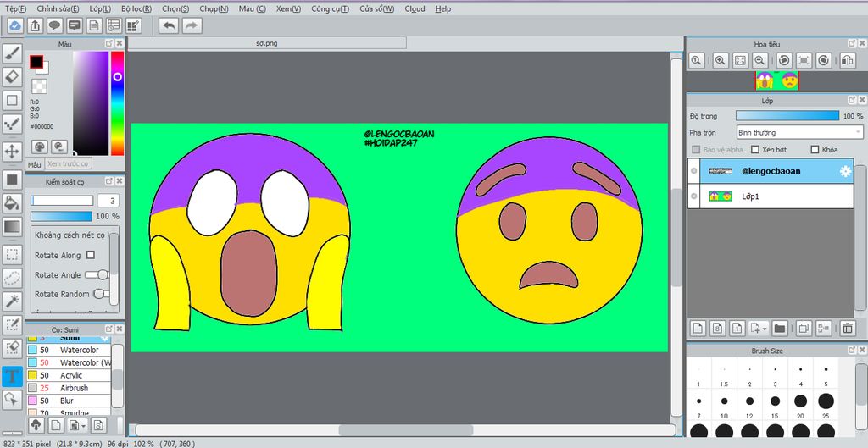Image resolution: width=868 pixels, height=448 pixels.
Task: Enable the Khóa lock checkbox
Action: tap(815, 149)
